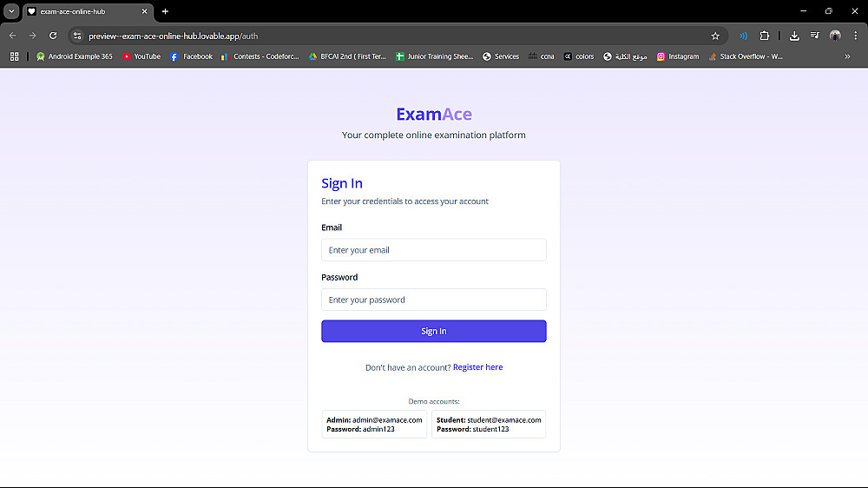The width and height of the screenshot is (868, 488).
Task: Click the Password field label
Action: coord(339,278)
